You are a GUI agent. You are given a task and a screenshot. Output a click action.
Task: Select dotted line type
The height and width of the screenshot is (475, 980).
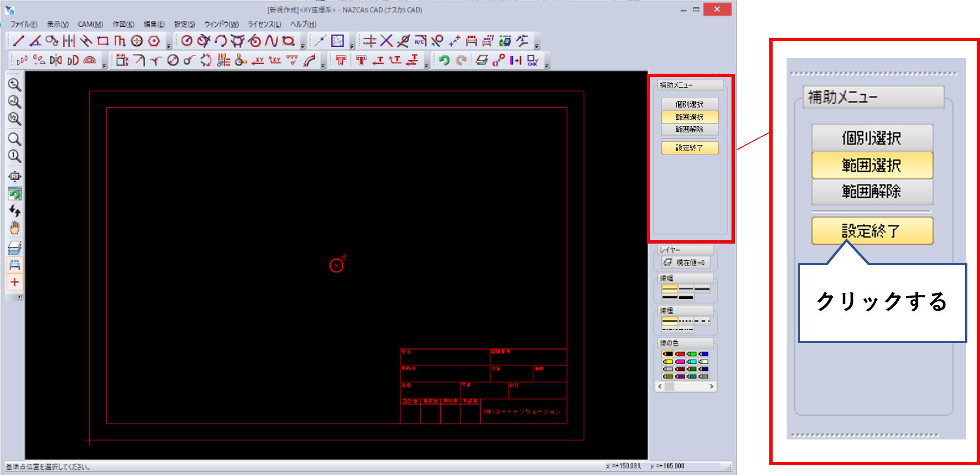pos(686,321)
